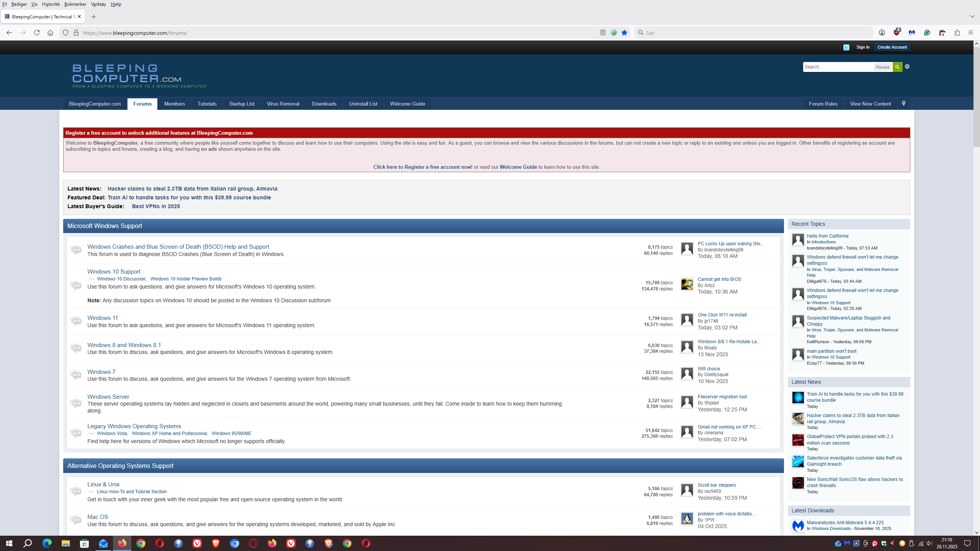Image resolution: width=980 pixels, height=551 pixels.
Task: Open tracking protection shield icon
Action: click(65, 33)
